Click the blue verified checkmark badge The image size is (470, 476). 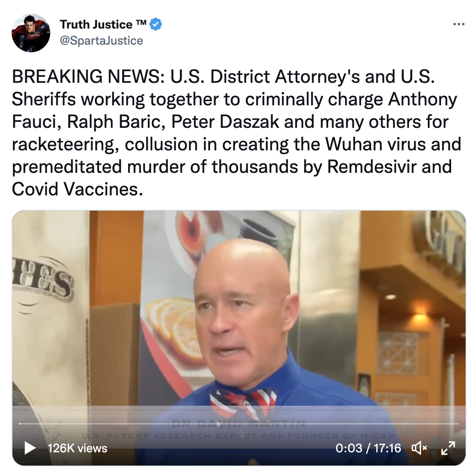156,24
